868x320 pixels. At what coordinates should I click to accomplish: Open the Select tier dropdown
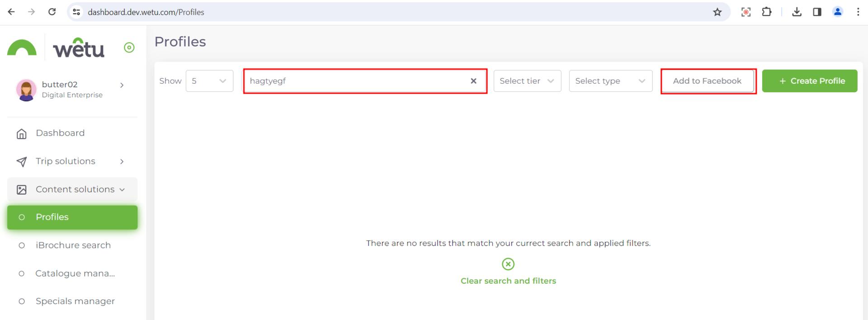click(x=527, y=81)
